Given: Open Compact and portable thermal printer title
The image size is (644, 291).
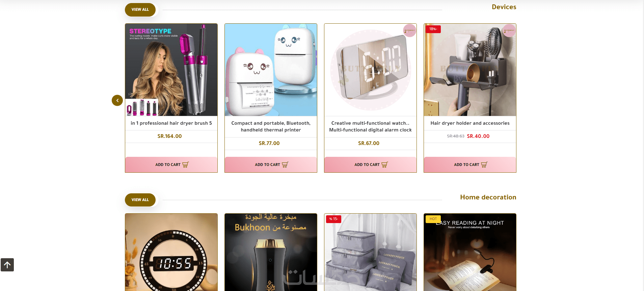Looking at the screenshot, I should (x=271, y=126).
